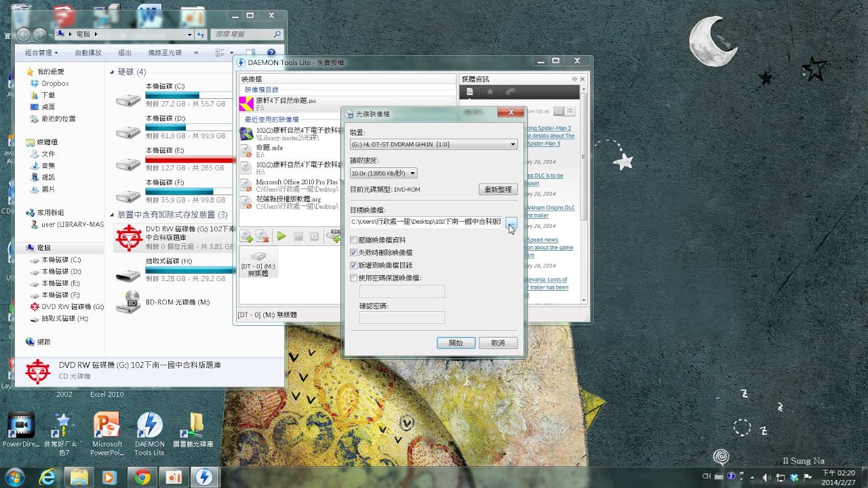This screenshot has height=488, width=868.
Task: Open 下載 in the favorites sidebar
Action: click(x=48, y=96)
